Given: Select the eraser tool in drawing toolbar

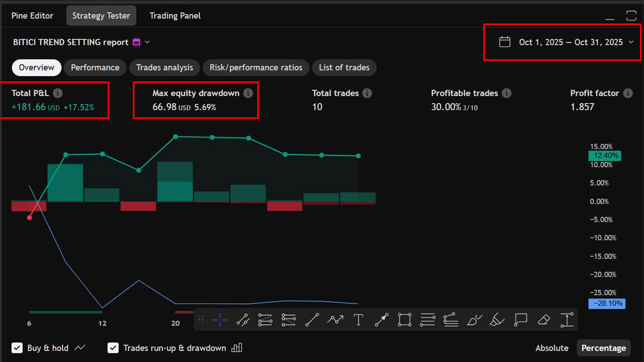Looking at the screenshot, I should pyautogui.click(x=543, y=320).
